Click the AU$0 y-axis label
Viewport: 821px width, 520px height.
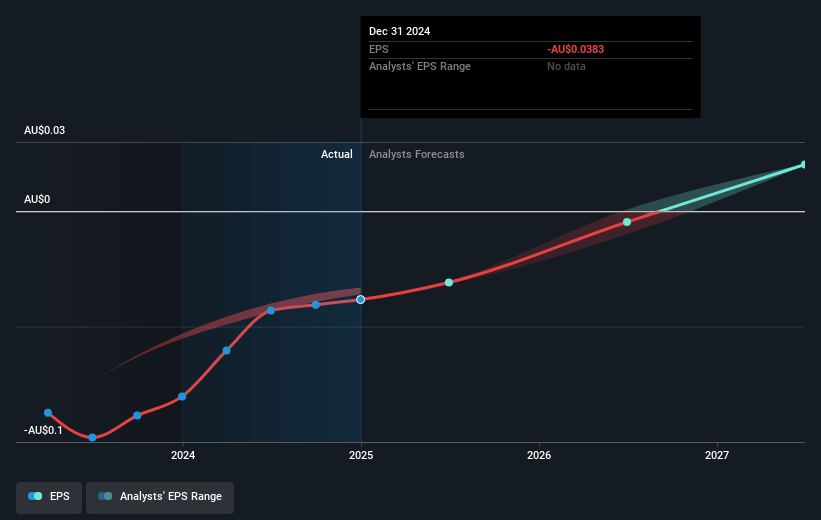(x=37, y=200)
